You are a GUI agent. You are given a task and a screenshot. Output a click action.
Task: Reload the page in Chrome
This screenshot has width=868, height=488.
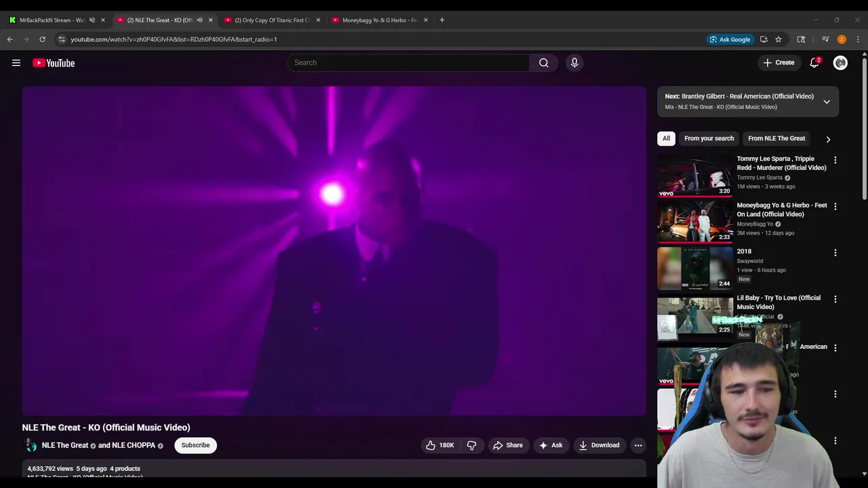(42, 39)
